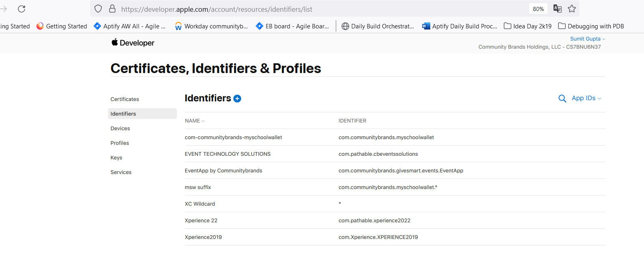Open the Debugging with PDB bookmark folder
The image size is (644, 273).
[x=591, y=26]
